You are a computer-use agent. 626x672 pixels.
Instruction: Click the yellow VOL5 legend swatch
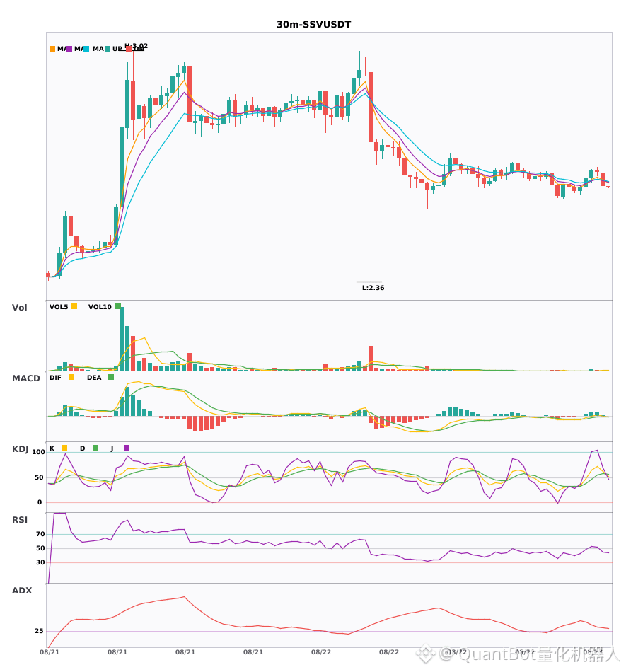[74, 306]
